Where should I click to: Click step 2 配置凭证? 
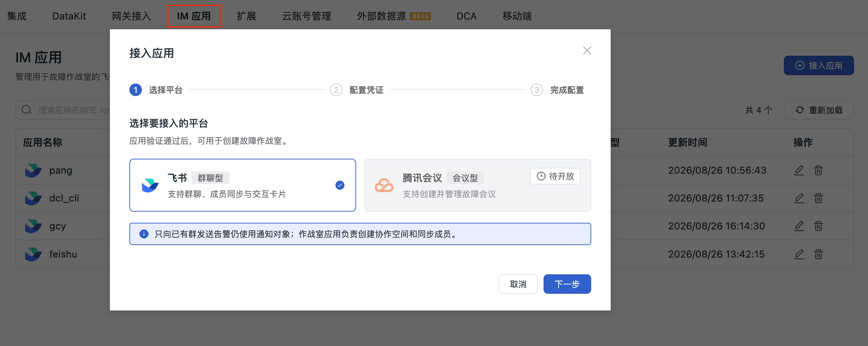coord(357,90)
